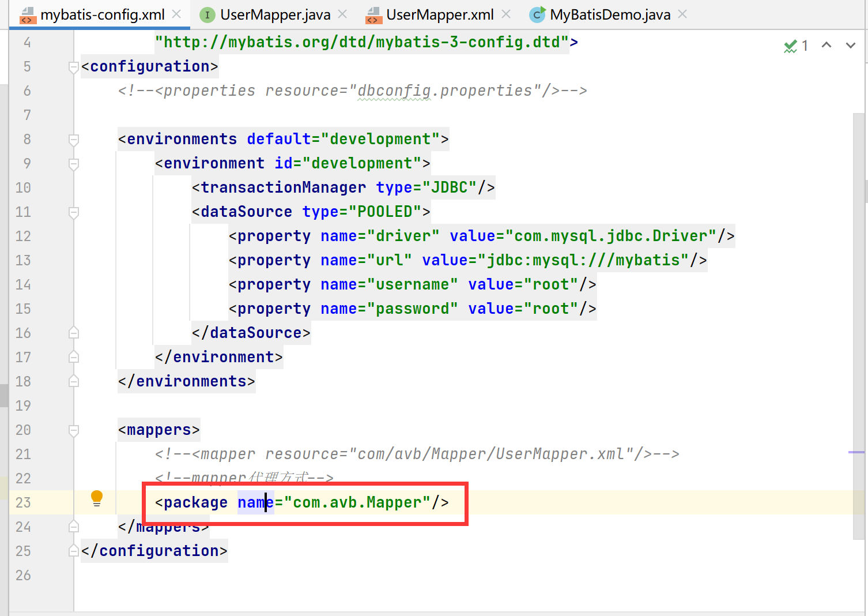Click the intention lightbulb on line 23
The image size is (868, 616).
pyautogui.click(x=97, y=498)
